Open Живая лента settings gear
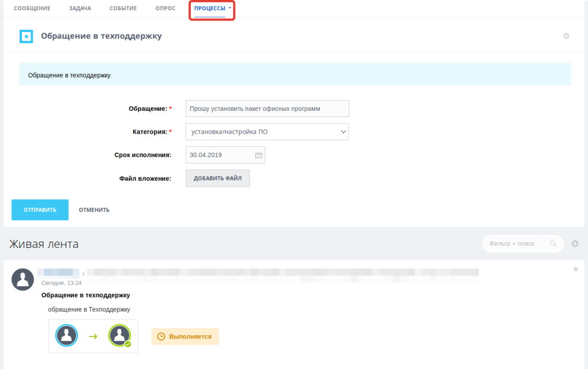Image resolution: width=588 pixels, height=369 pixels. pos(575,243)
